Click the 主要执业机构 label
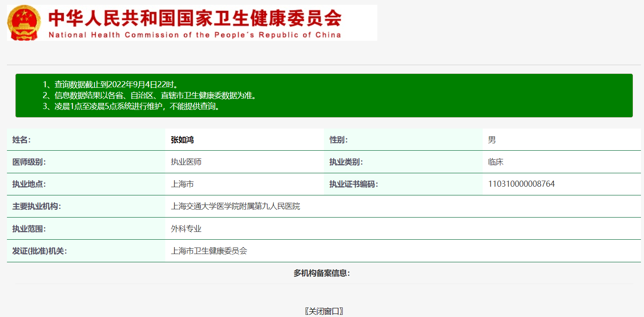644x317 pixels. [37, 206]
